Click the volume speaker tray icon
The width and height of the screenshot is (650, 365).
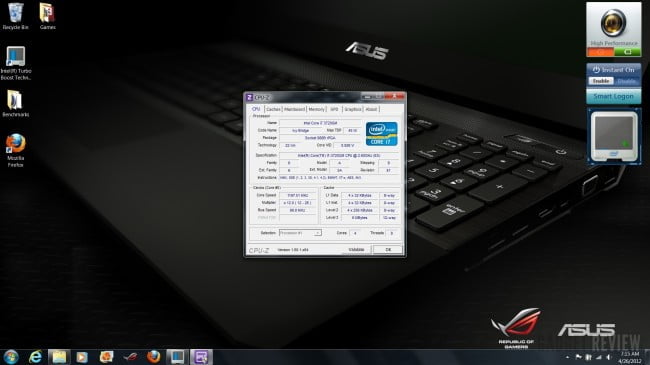pos(609,357)
